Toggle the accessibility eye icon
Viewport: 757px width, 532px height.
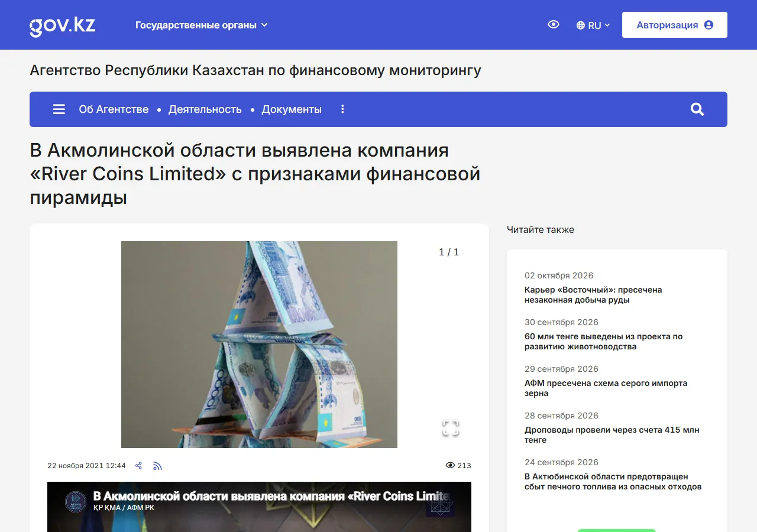point(554,25)
